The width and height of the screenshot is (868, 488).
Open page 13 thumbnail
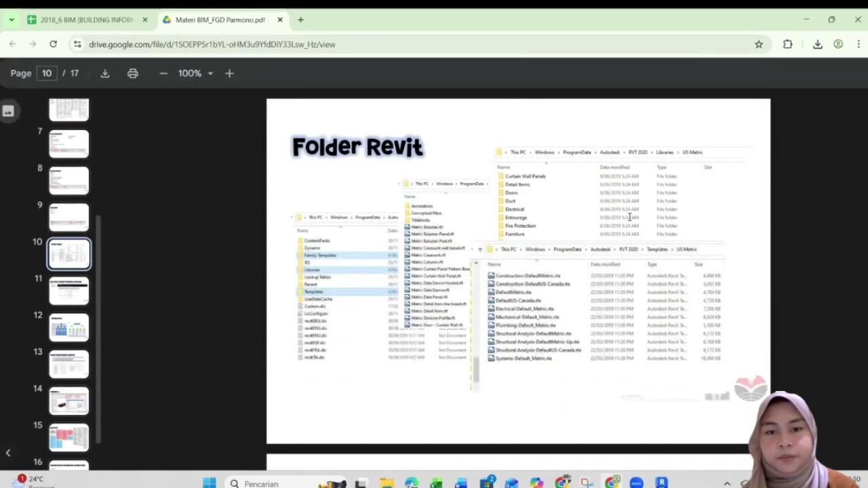[68, 364]
